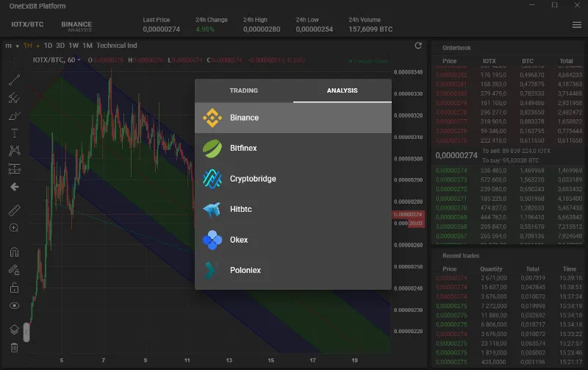Select the ruler measure tool
Viewport: 588px width, 370px height.
(x=14, y=210)
